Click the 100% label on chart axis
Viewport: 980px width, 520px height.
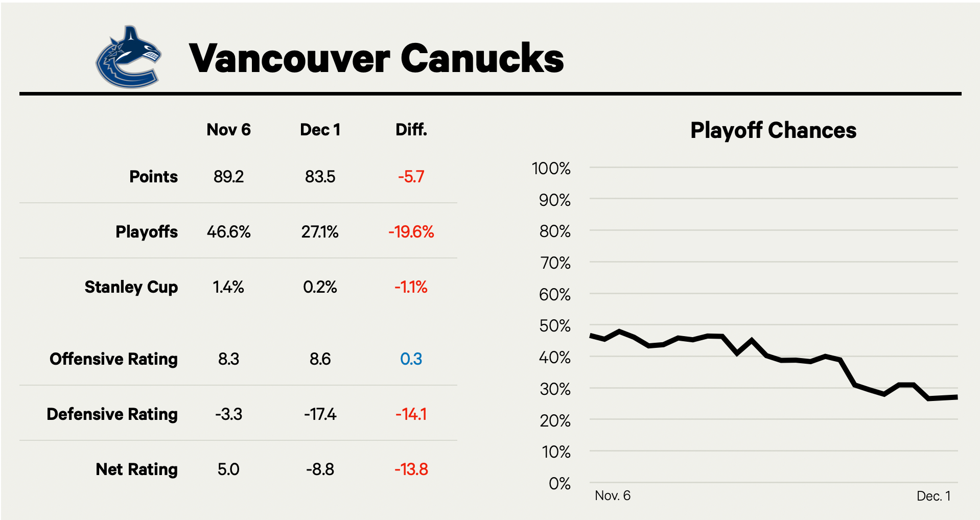click(x=551, y=168)
